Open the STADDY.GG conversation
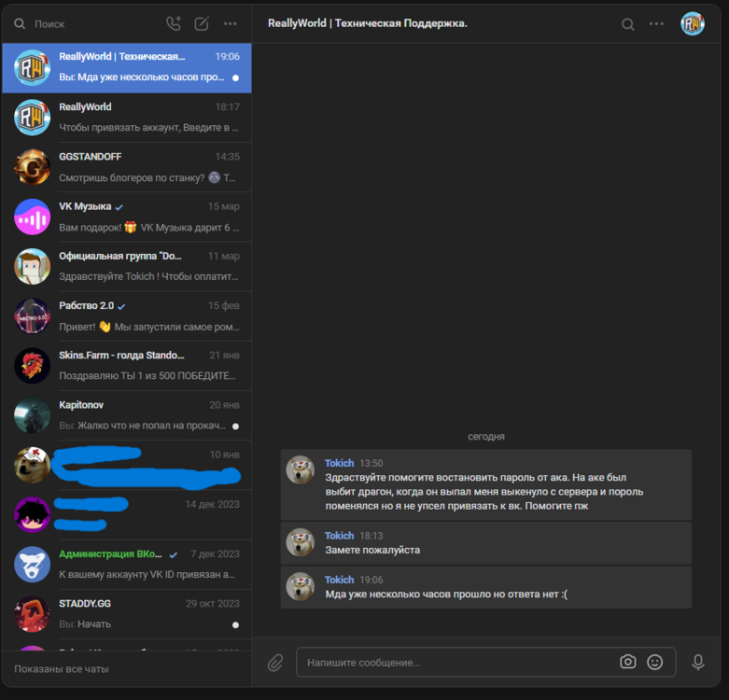Image resolution: width=729 pixels, height=700 pixels. (x=127, y=614)
